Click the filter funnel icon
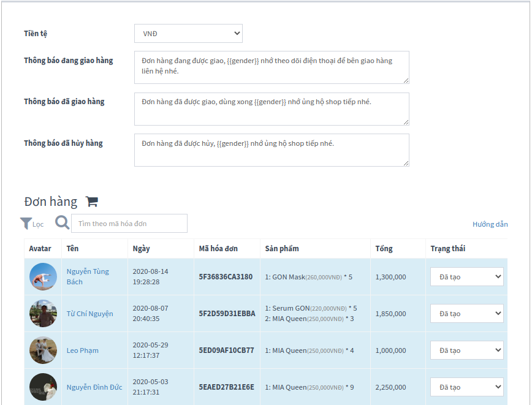Image resolution: width=532 pixels, height=405 pixels. [x=26, y=224]
